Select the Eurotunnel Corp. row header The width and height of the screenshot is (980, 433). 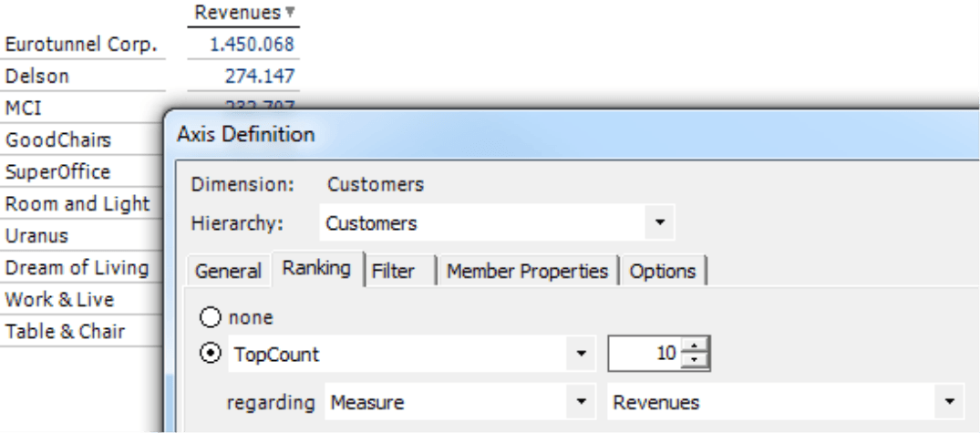point(81,45)
